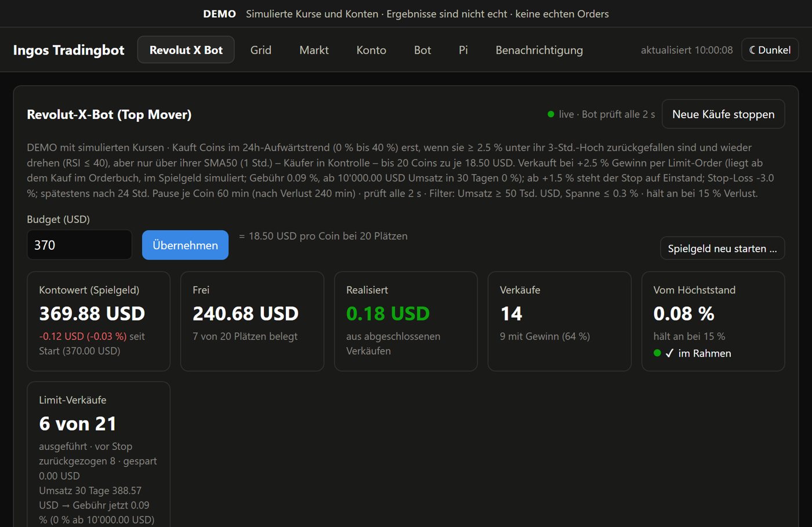Click the green live status dot

550,114
